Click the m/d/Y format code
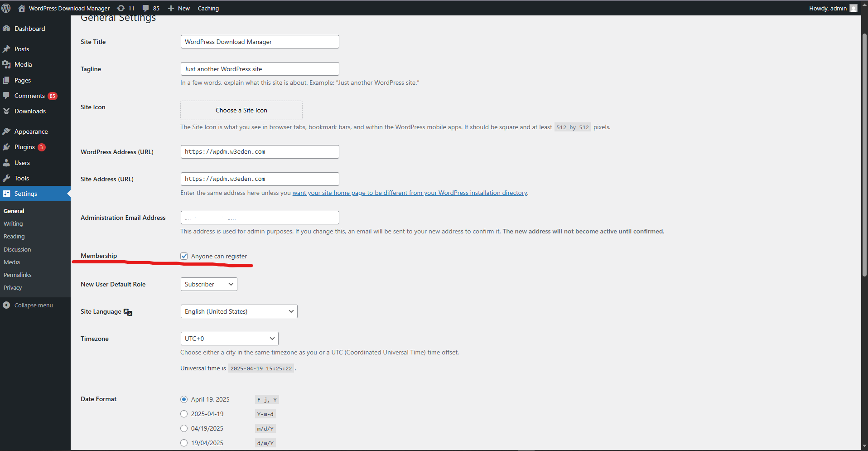Image resolution: width=868 pixels, height=451 pixels. tap(265, 429)
